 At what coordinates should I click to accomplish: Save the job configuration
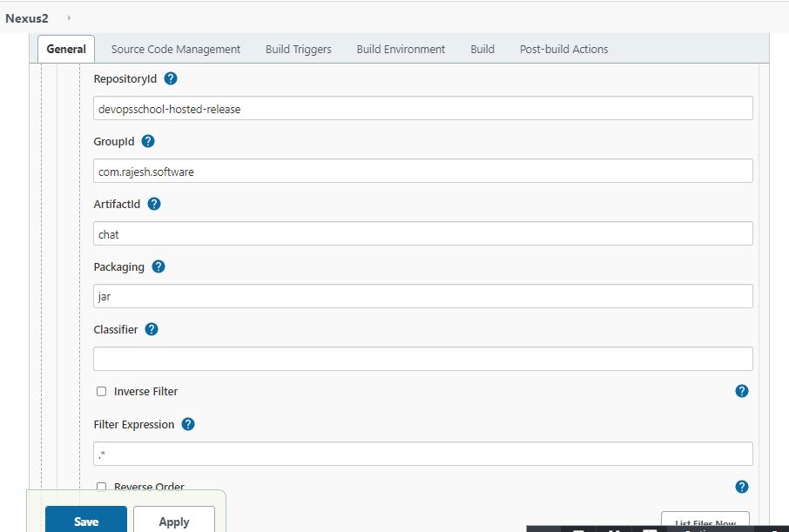coord(86,521)
